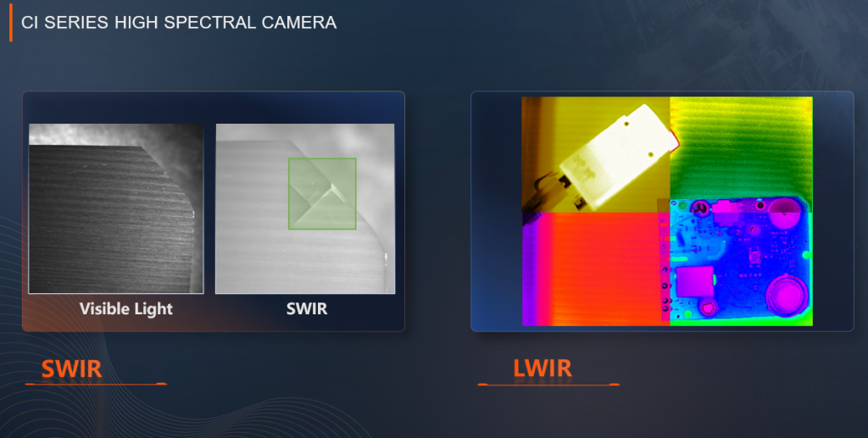
Task: Click the orange accent bar beside the title
Action: [10, 23]
